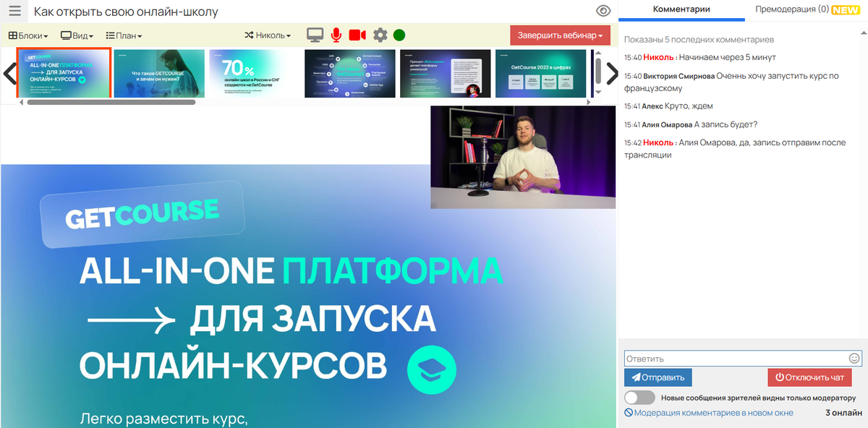868x428 pixels.
Task: Click the slide strip horizontal scrollbar
Action: pos(111,102)
